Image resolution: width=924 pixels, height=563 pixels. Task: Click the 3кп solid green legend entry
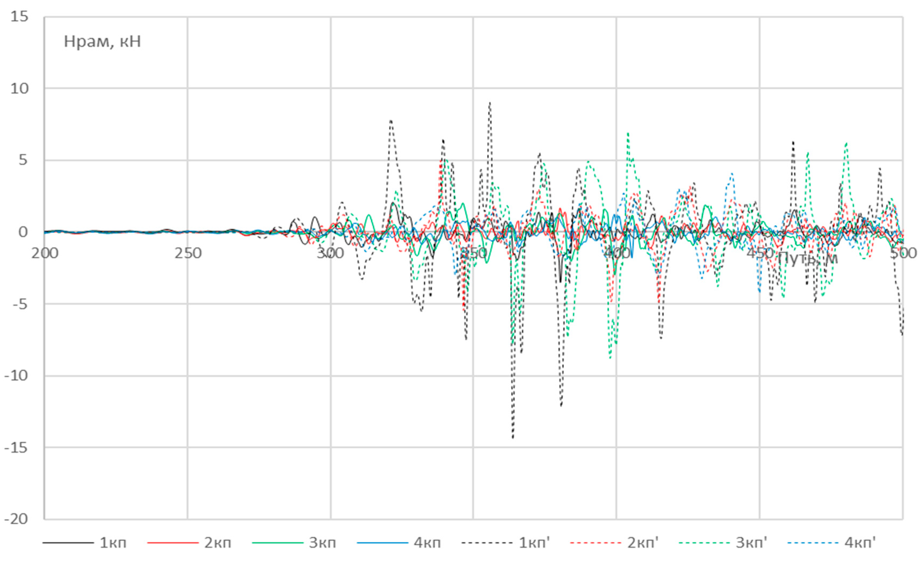(x=322, y=543)
